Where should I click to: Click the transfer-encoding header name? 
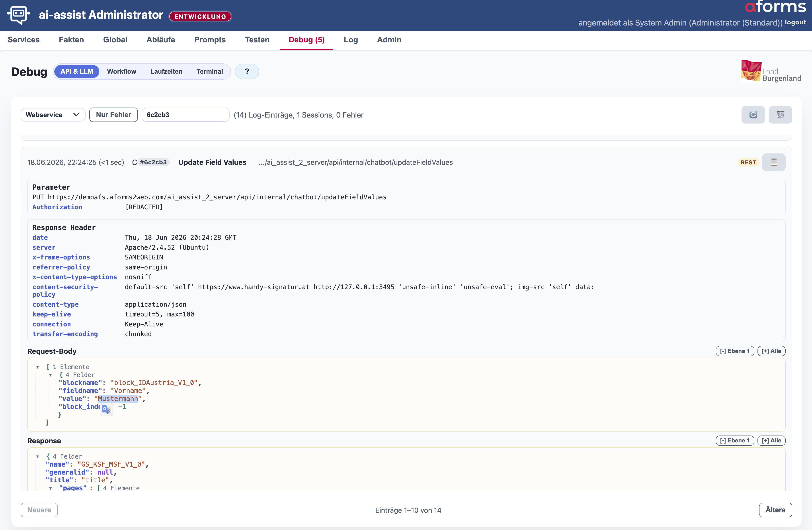(65, 334)
